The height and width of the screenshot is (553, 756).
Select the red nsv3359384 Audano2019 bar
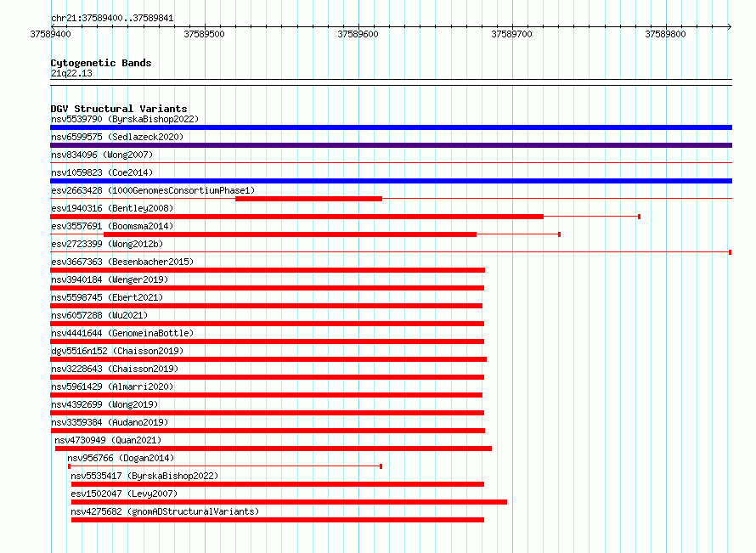point(268,431)
